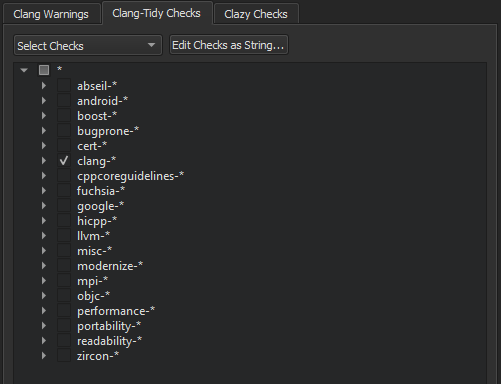Expand the zircon-* group
Viewport: 501px width, 384px height.
pos(44,356)
